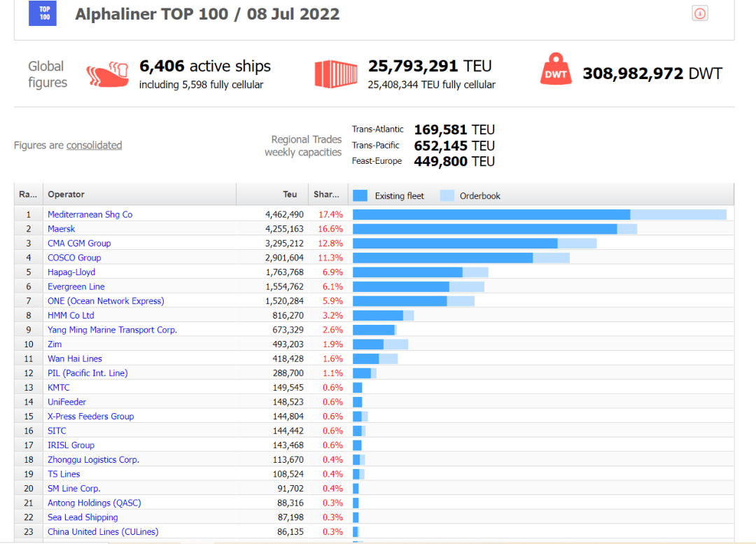Open the Maersk operator link

(x=62, y=229)
